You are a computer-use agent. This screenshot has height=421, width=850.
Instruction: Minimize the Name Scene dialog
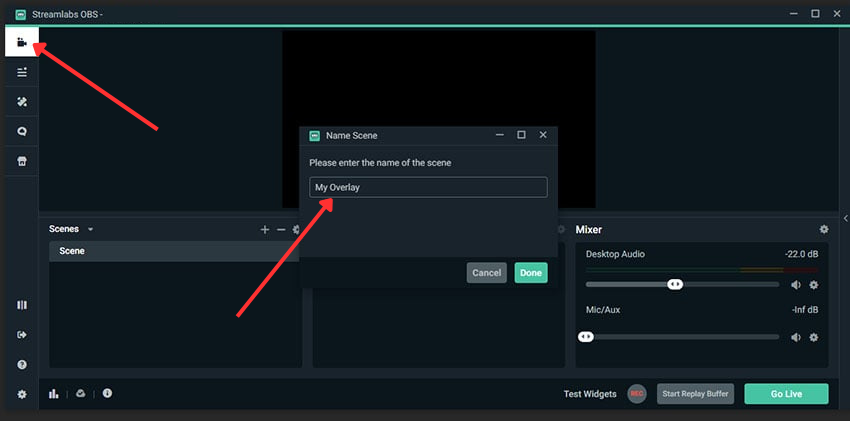tap(500, 135)
